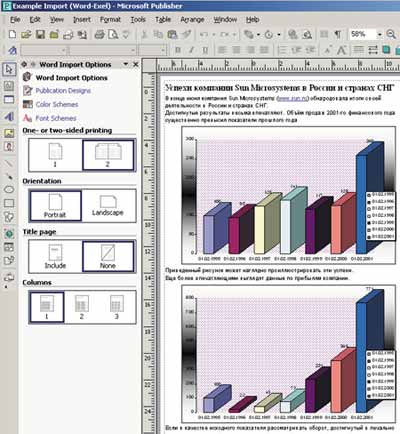
Task: Choose 3 column layout
Action: coord(117,307)
